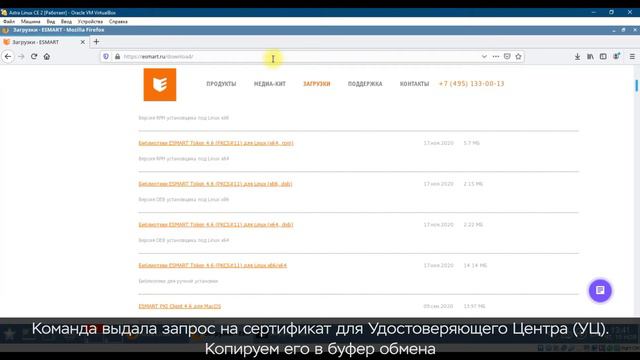
Task: Click the page vertical scrollbar thumb
Action: click(x=637, y=85)
